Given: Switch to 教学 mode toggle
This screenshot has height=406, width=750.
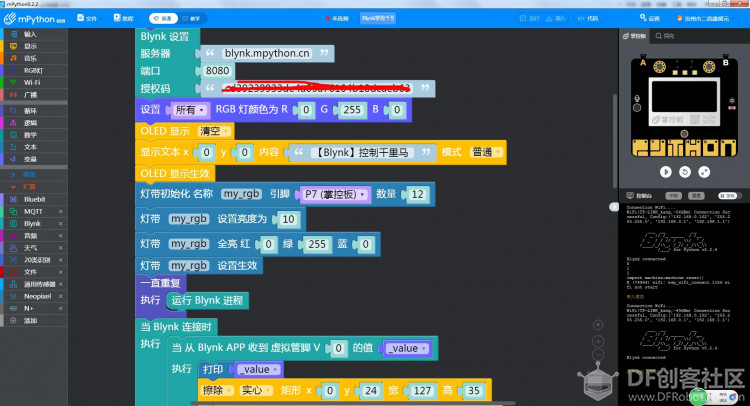Looking at the screenshot, I should [x=191, y=18].
